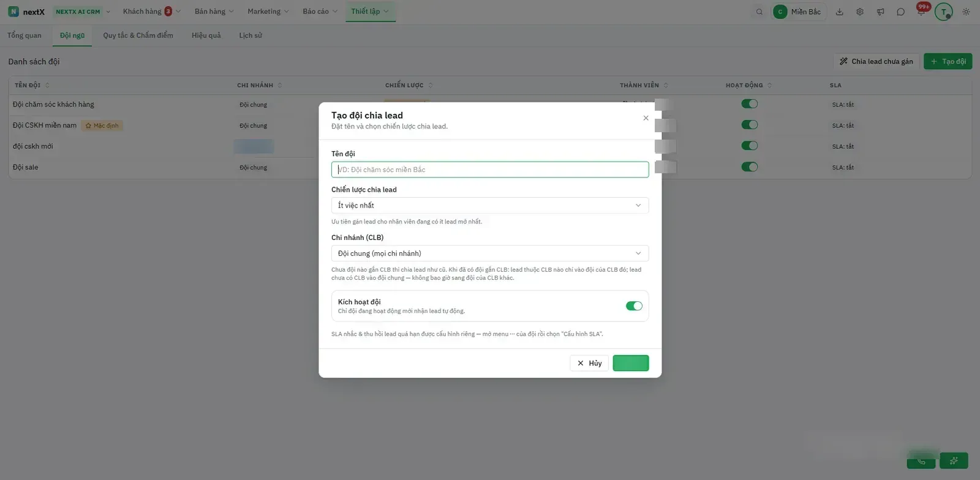Click the download icon in top bar
Viewport: 980px width, 480px height.
click(x=840, y=12)
